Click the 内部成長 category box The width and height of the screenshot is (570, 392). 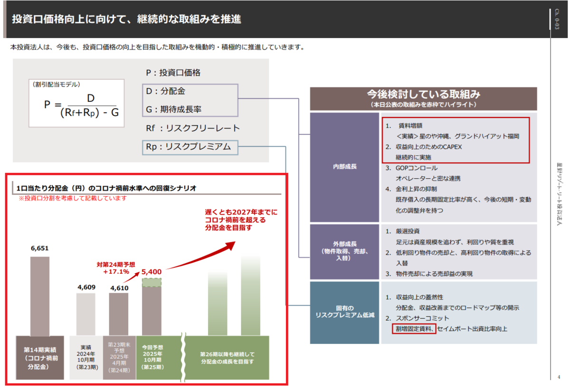coord(345,167)
